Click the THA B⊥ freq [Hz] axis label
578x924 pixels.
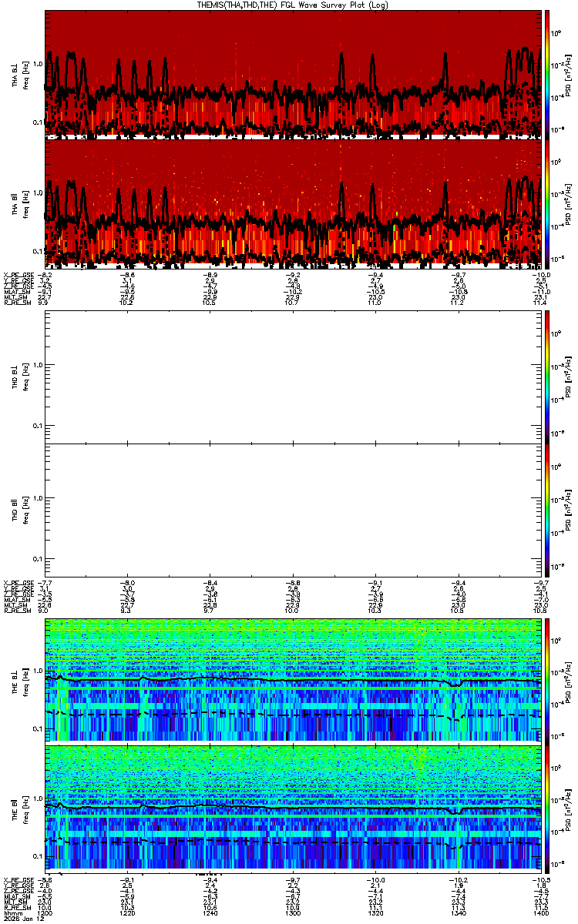pyautogui.click(x=25, y=74)
